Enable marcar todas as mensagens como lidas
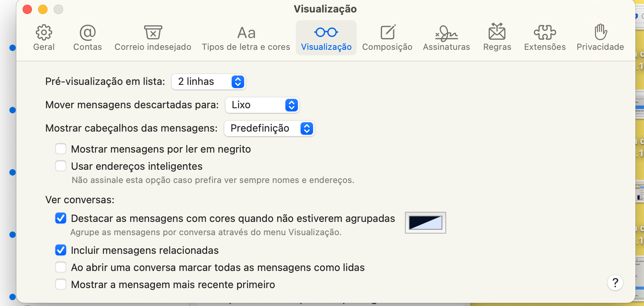This screenshot has height=306, width=644. coord(61,267)
